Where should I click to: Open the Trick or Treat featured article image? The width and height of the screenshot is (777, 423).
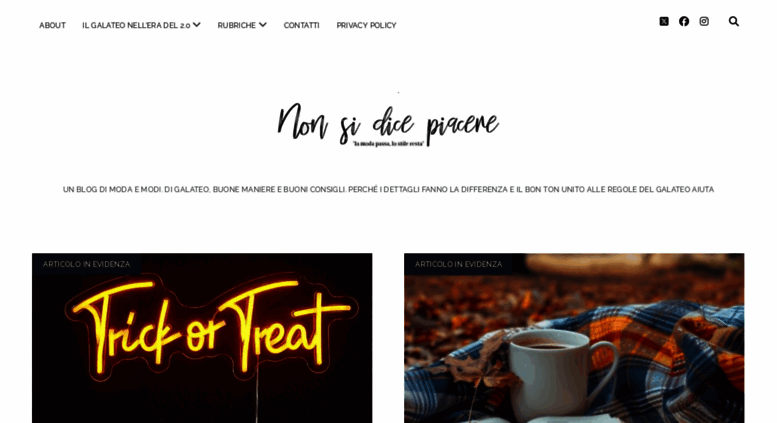(x=202, y=338)
